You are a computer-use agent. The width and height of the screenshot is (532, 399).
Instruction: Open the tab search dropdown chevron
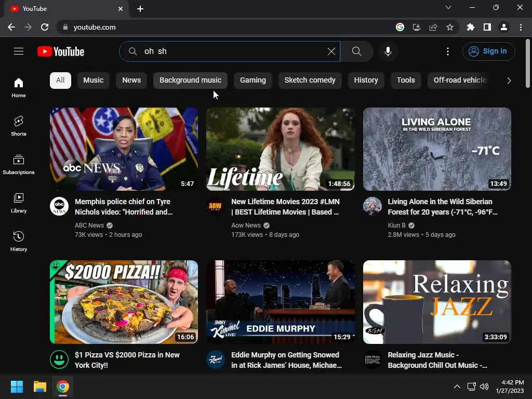click(x=448, y=7)
